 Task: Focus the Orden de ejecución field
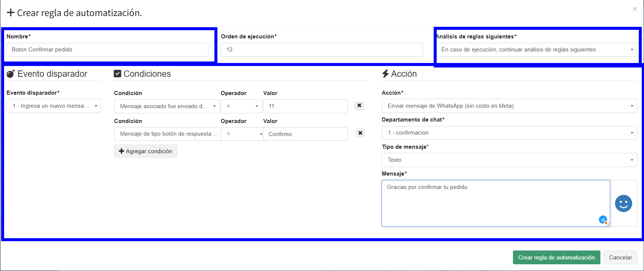tap(322, 50)
